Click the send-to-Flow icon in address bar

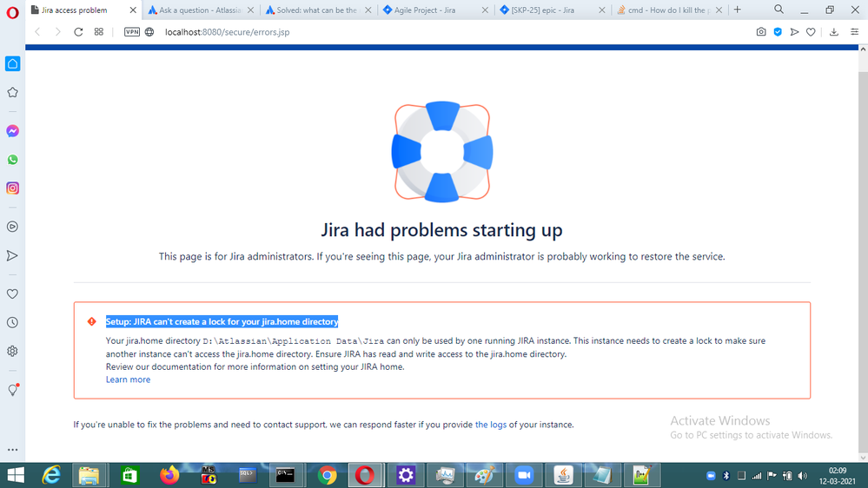click(x=794, y=32)
